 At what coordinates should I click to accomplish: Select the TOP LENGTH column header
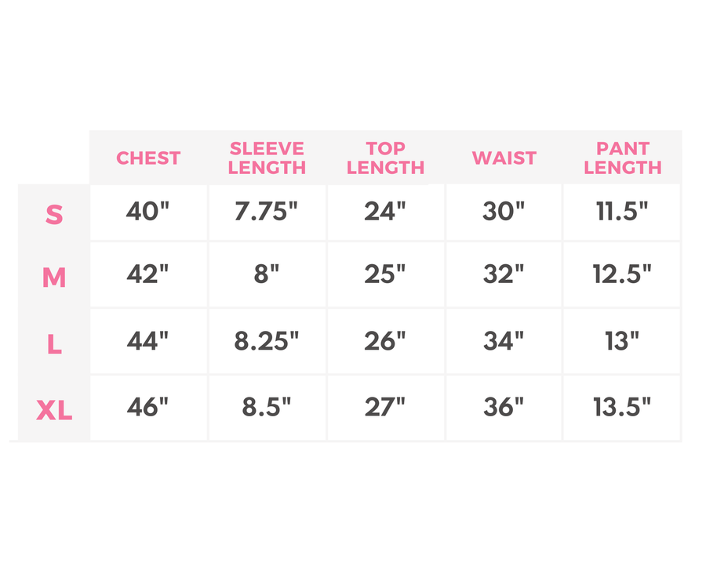pos(385,158)
